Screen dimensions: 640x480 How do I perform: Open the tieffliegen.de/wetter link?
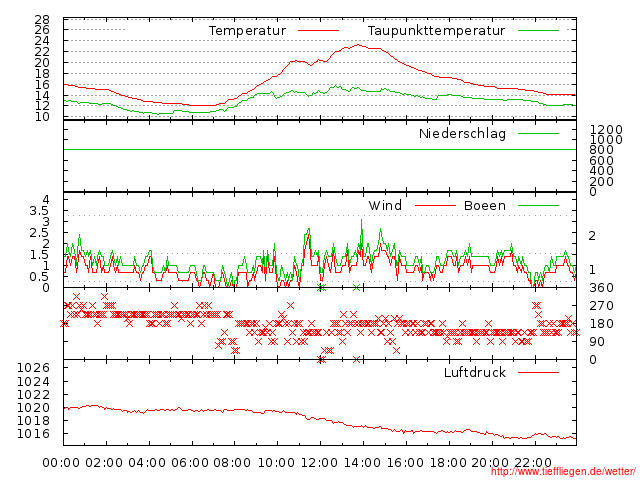click(563, 471)
